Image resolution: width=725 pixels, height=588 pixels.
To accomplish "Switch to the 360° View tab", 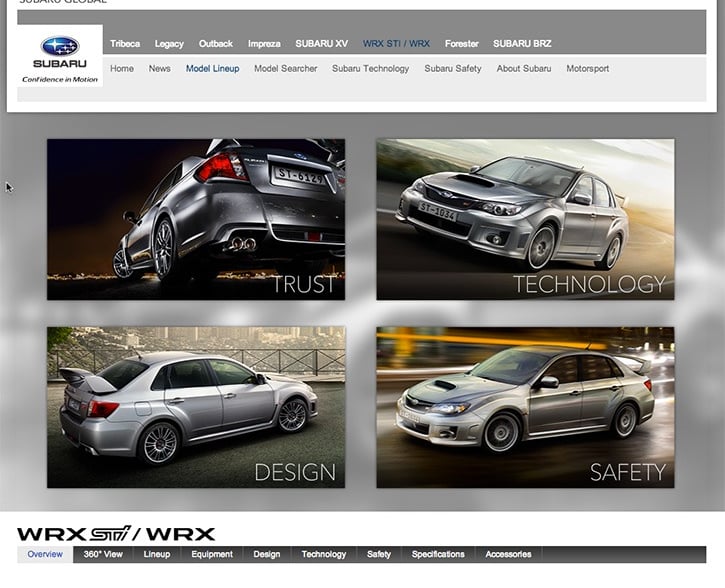I will click(x=103, y=554).
